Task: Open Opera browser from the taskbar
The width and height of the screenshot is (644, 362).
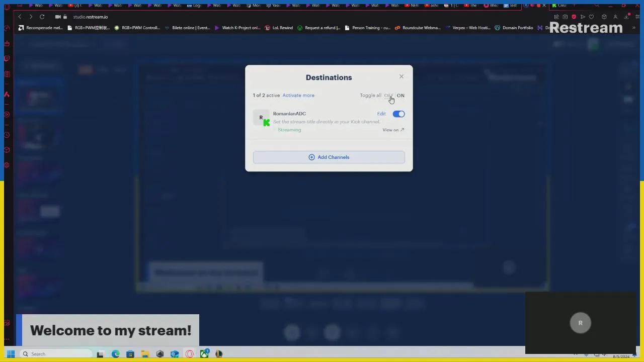Action: click(190, 354)
